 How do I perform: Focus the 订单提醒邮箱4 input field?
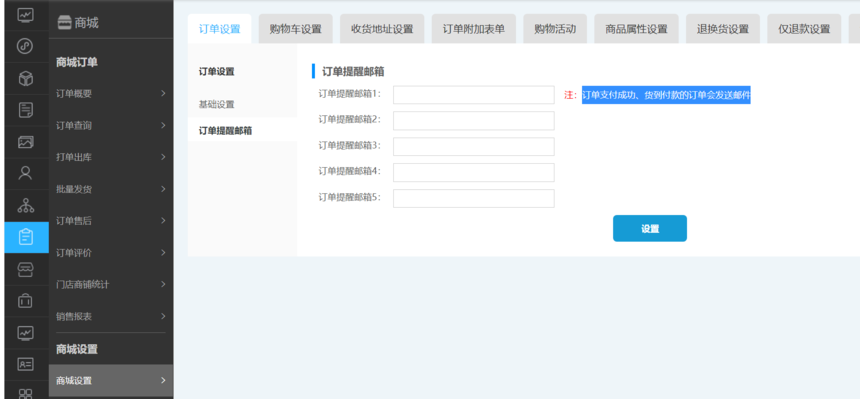(x=473, y=172)
